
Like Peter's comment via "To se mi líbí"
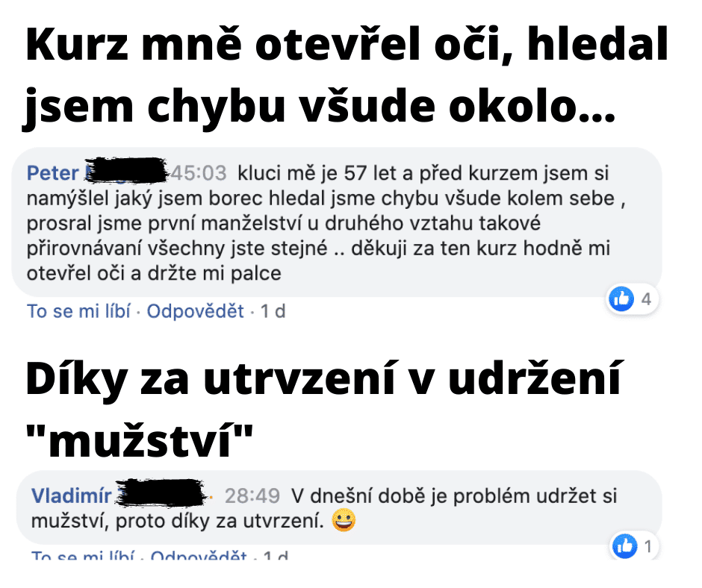point(79,311)
